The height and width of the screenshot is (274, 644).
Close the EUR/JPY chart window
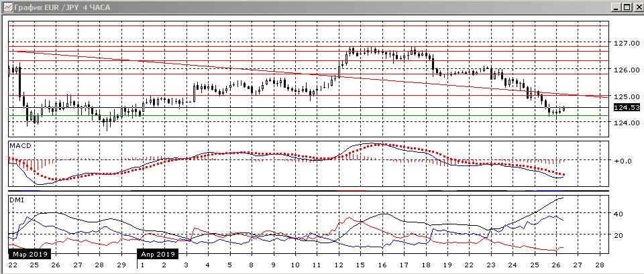coord(637,7)
